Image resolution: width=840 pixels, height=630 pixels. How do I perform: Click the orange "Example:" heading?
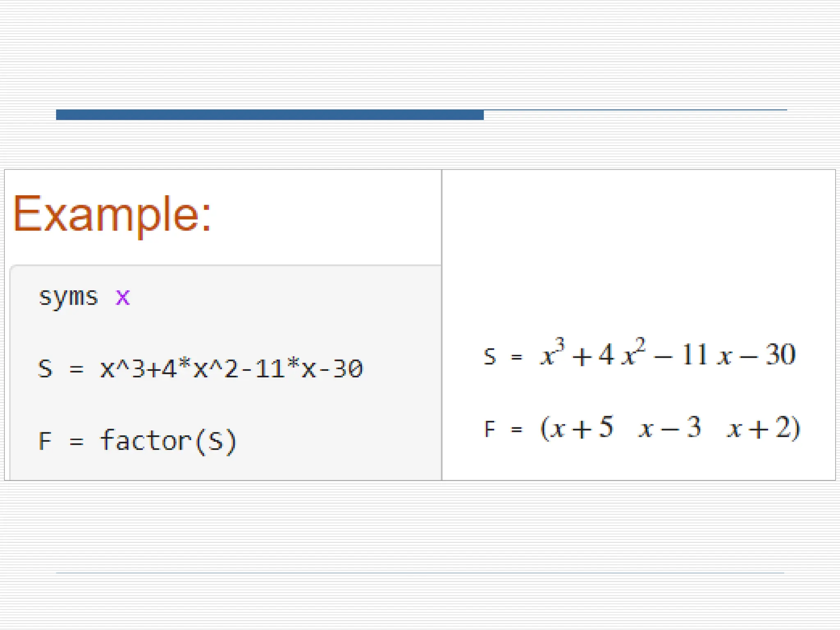coord(112,214)
